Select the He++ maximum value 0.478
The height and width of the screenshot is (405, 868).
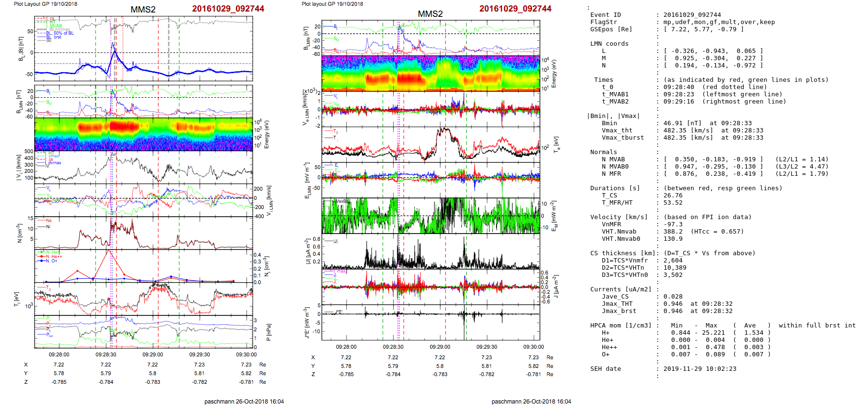tap(715, 347)
